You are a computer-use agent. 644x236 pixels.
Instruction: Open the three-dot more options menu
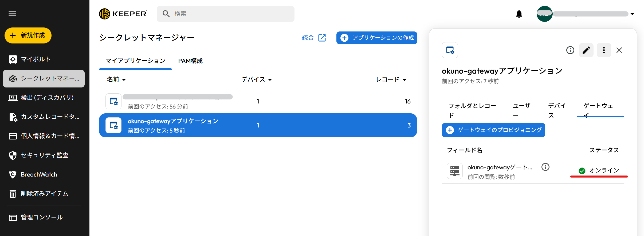click(604, 50)
